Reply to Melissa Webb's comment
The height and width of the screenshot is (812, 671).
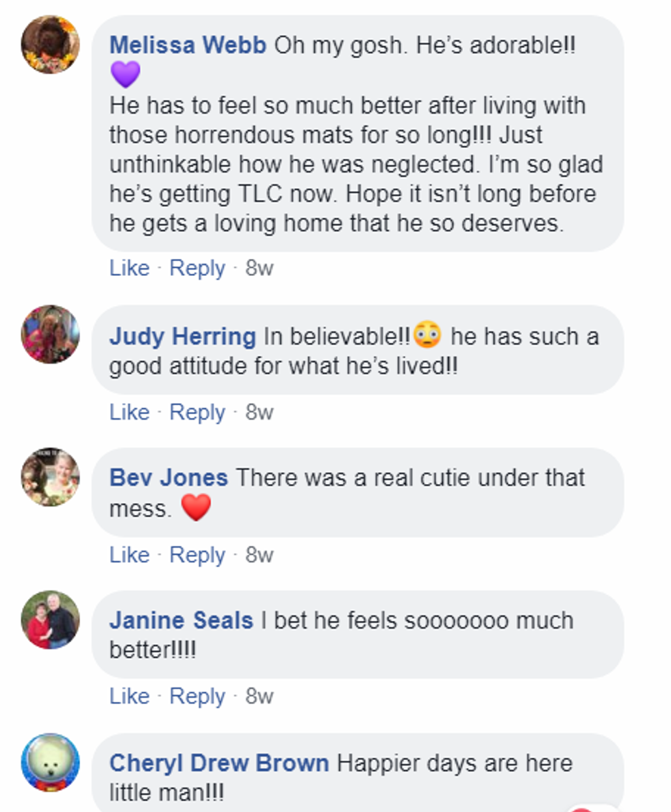[197, 268]
